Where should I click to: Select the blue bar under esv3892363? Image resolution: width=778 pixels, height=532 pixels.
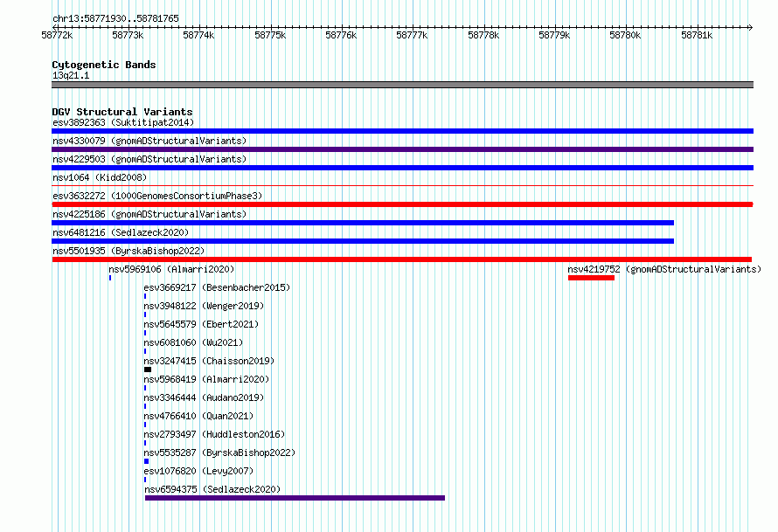tap(402, 131)
